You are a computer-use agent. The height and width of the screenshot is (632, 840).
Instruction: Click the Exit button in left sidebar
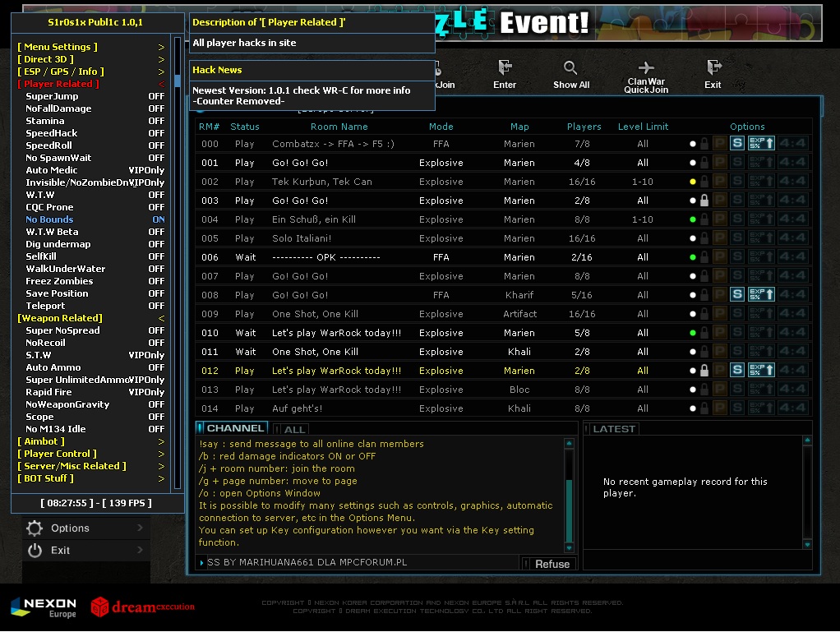[x=85, y=551]
